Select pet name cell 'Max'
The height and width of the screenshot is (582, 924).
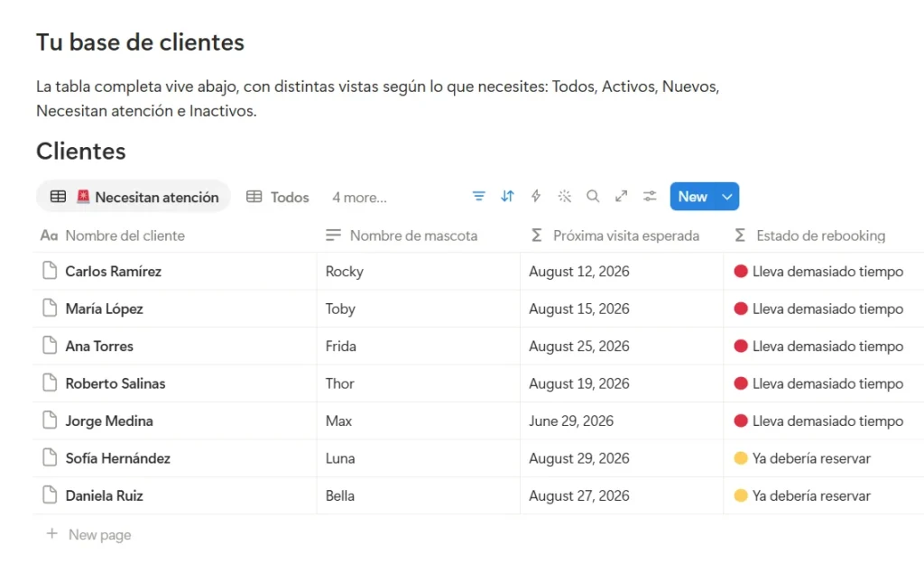tap(419, 420)
